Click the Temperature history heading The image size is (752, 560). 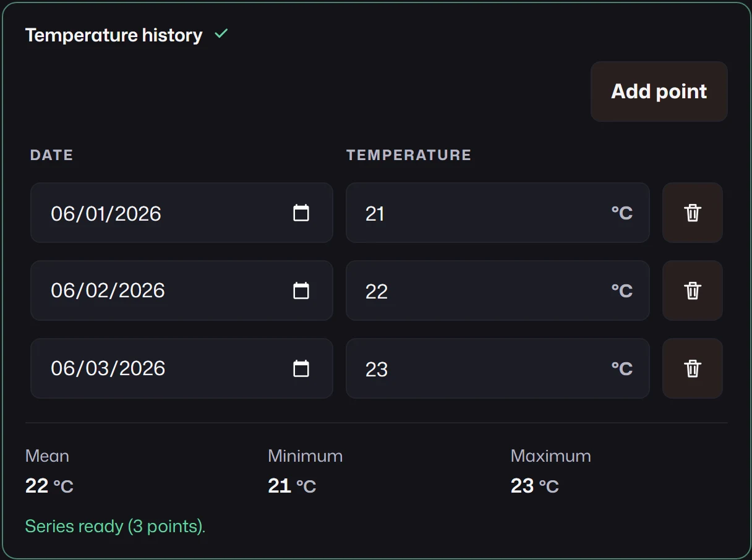[114, 35]
